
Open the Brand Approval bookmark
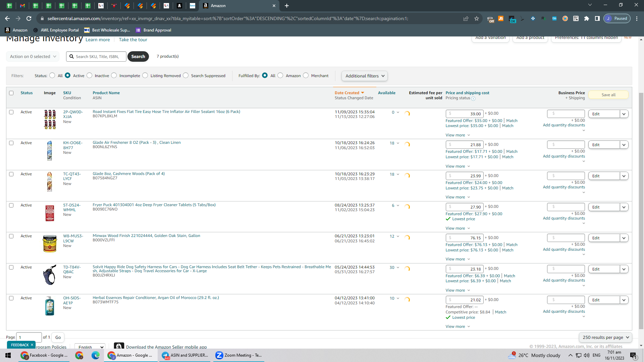153,30
